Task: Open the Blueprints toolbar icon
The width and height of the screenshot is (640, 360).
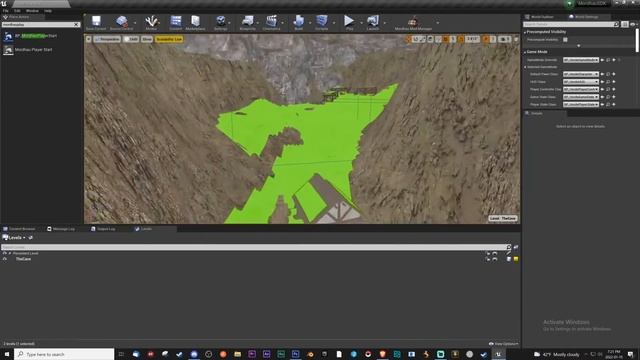Action: pyautogui.click(x=247, y=22)
